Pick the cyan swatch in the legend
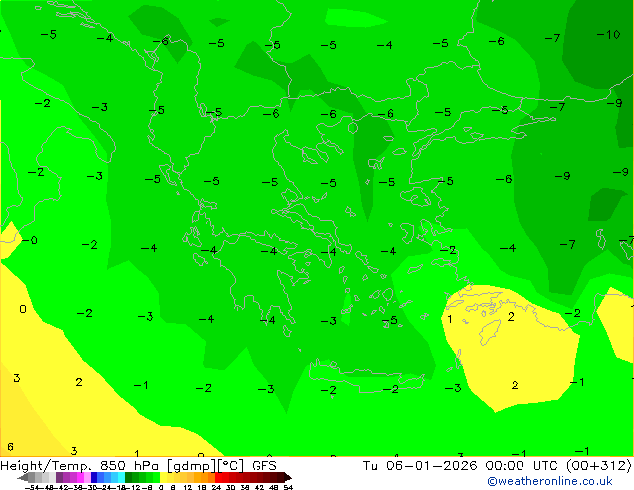 click(121, 477)
